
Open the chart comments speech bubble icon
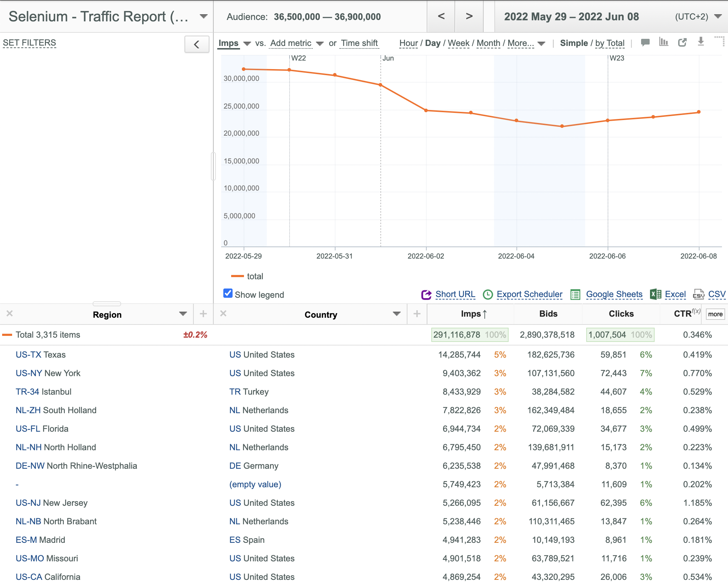click(645, 43)
